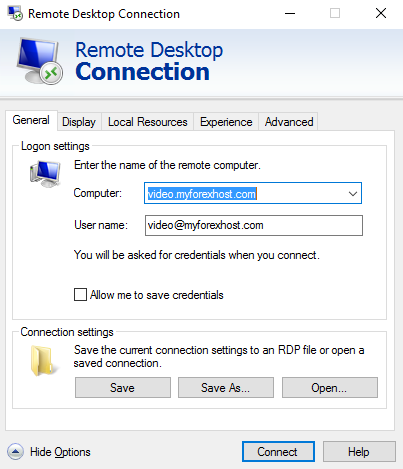This screenshot has width=403, height=469.
Task: Enable Allow me to save credentials
Action: [80, 295]
